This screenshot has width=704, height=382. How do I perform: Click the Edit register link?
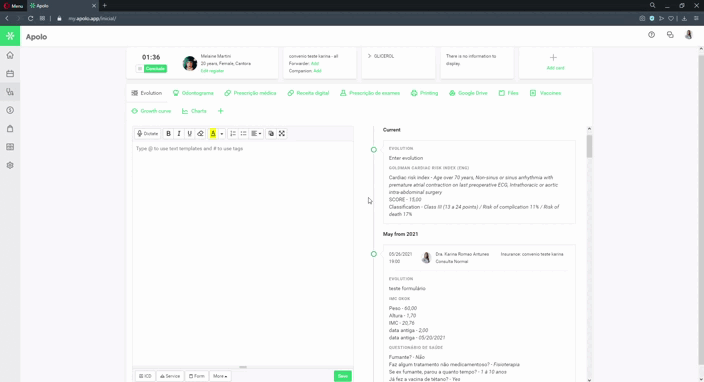tap(212, 71)
